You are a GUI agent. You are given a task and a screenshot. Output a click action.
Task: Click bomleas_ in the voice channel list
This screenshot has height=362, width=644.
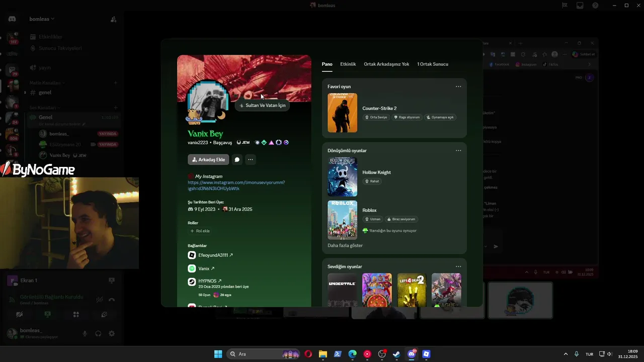59,134
